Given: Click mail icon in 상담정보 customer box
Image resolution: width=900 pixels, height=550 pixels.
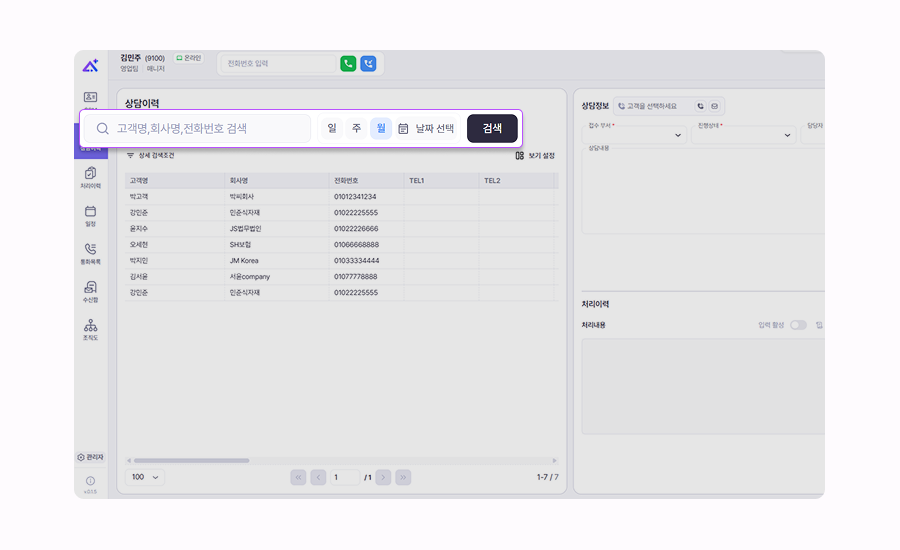Looking at the screenshot, I should (x=715, y=106).
